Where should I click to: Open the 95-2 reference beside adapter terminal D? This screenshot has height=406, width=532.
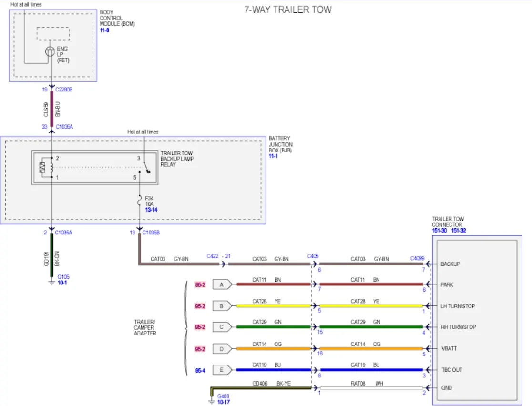point(200,349)
